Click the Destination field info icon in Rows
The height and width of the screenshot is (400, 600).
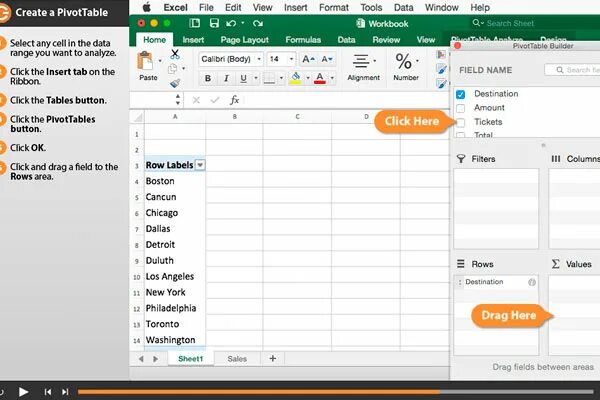(532, 282)
